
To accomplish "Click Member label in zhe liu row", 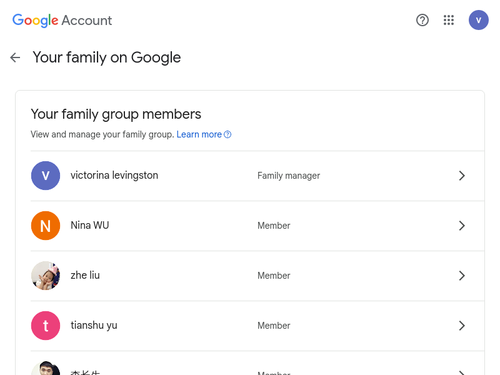I will tap(274, 276).
